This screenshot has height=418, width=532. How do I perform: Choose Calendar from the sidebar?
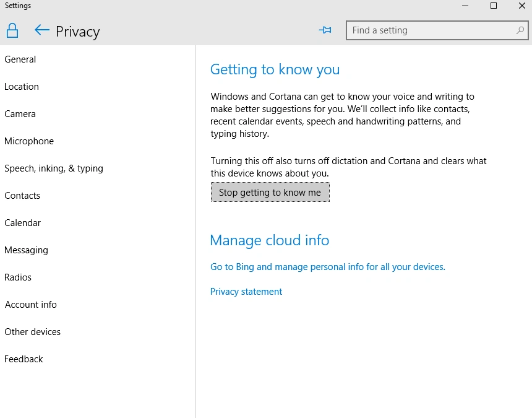pyautogui.click(x=22, y=223)
